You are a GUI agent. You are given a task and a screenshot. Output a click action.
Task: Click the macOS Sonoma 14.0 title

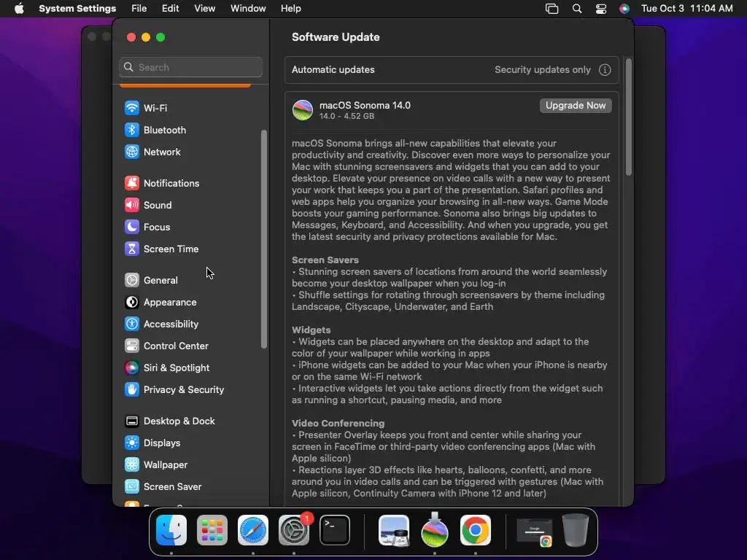click(x=365, y=105)
